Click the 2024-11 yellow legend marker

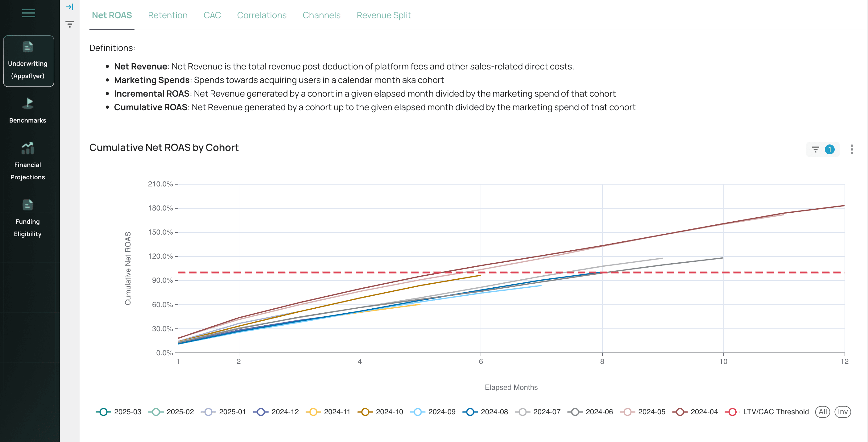313,412
